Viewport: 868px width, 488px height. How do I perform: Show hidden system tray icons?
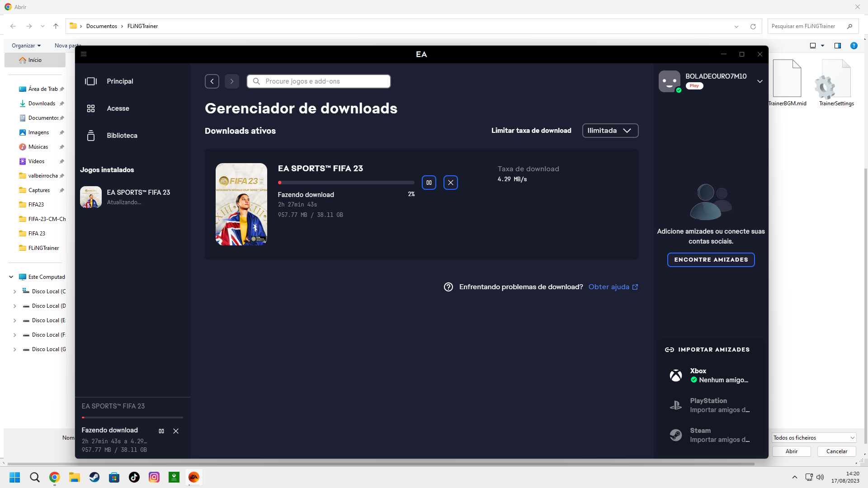pos(795,477)
